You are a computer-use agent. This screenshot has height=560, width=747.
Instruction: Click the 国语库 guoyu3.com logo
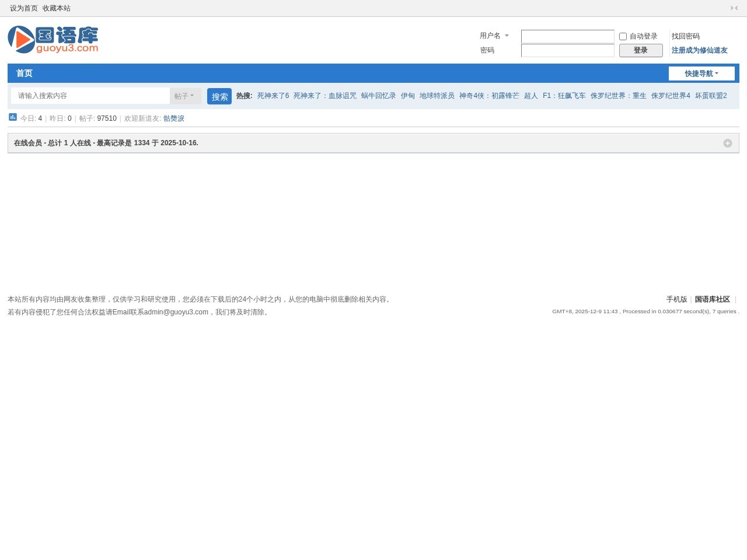tap(53, 40)
